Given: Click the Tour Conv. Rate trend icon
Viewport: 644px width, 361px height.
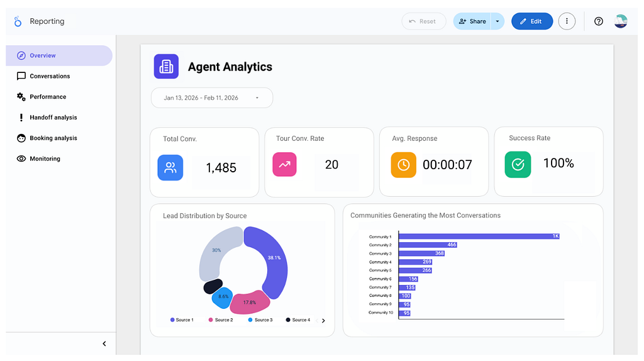Looking at the screenshot, I should (x=284, y=164).
